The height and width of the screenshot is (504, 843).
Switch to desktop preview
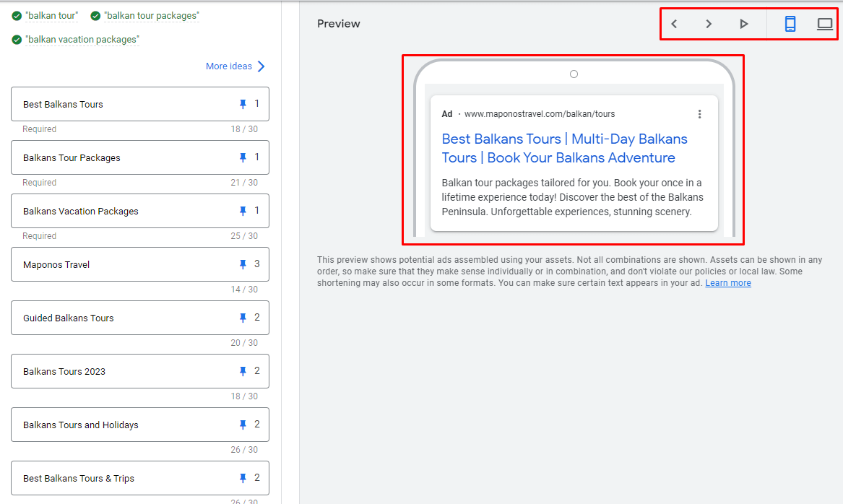[x=825, y=24]
